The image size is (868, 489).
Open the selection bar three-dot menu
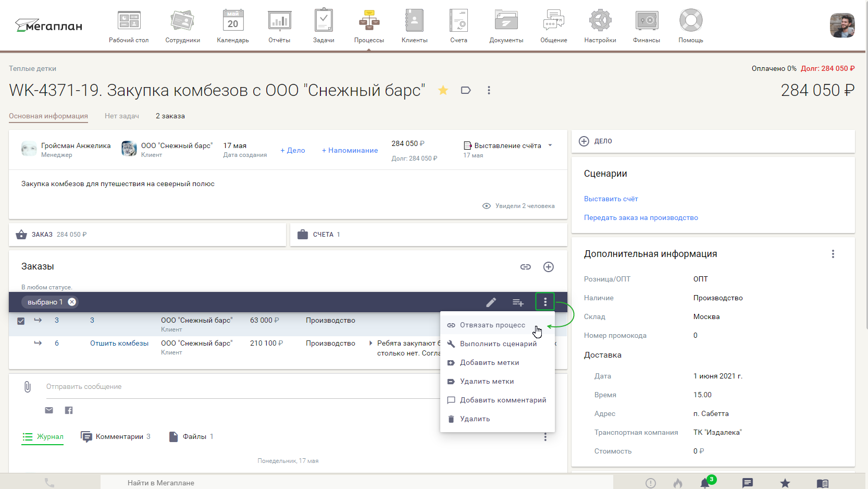pos(545,302)
